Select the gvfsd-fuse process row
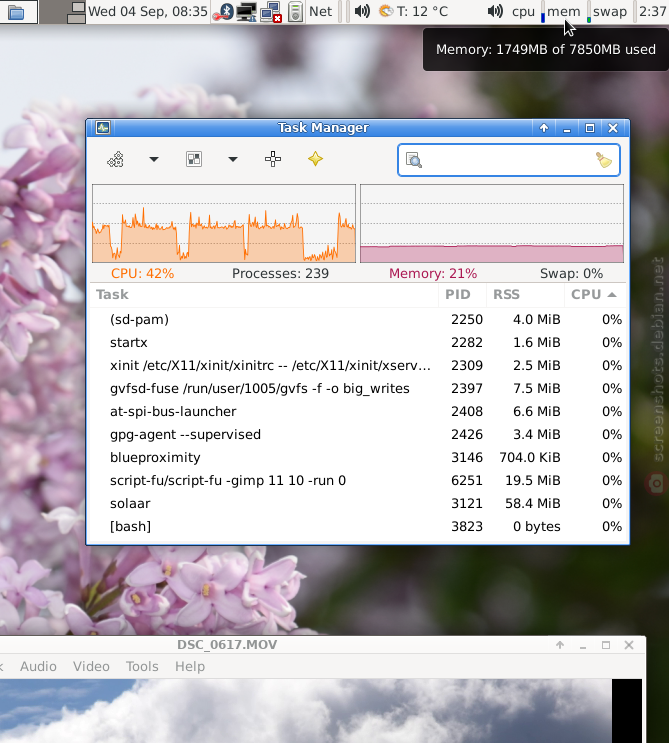This screenshot has width=669, height=743. pyautogui.click(x=358, y=389)
